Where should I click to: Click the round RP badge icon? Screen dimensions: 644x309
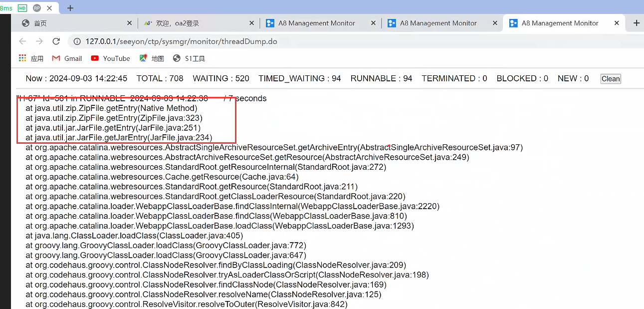pos(37,8)
